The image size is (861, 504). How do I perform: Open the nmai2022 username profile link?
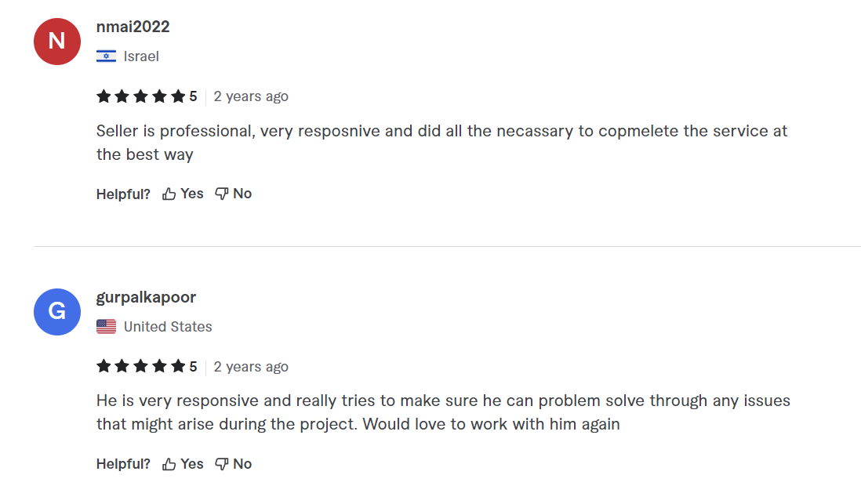point(133,27)
